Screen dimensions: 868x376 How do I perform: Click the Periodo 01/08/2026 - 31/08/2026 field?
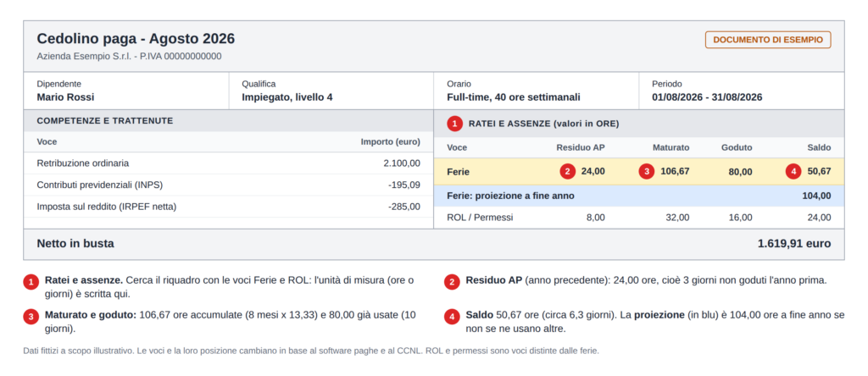pyautogui.click(x=742, y=91)
